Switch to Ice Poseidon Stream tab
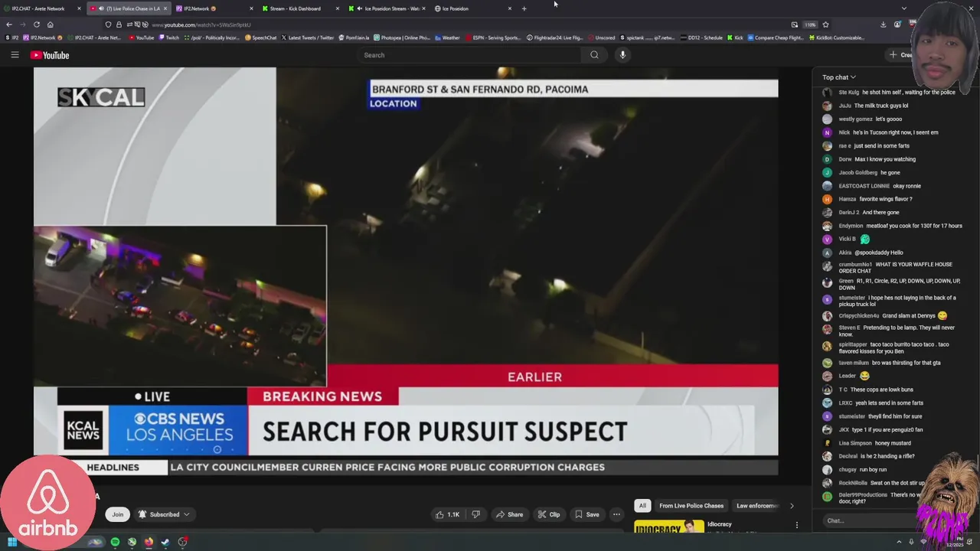Screen dimensions: 980x551 point(391,8)
